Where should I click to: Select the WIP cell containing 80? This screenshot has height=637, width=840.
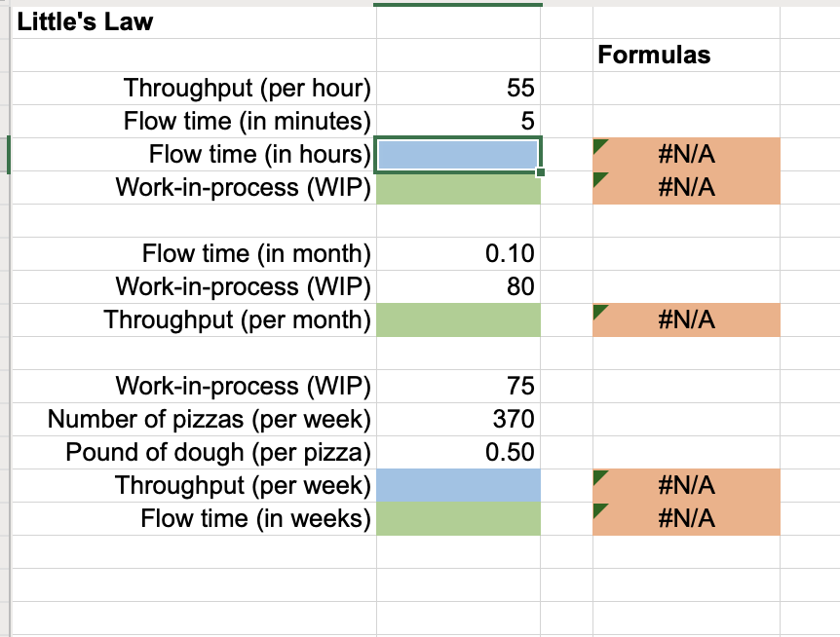click(x=458, y=286)
